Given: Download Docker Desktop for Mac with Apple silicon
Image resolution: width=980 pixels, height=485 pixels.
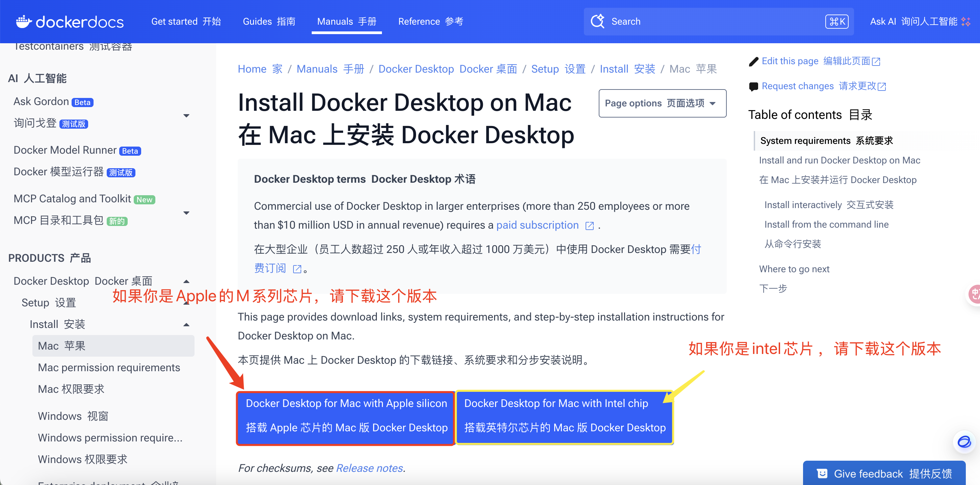Looking at the screenshot, I should [x=346, y=418].
